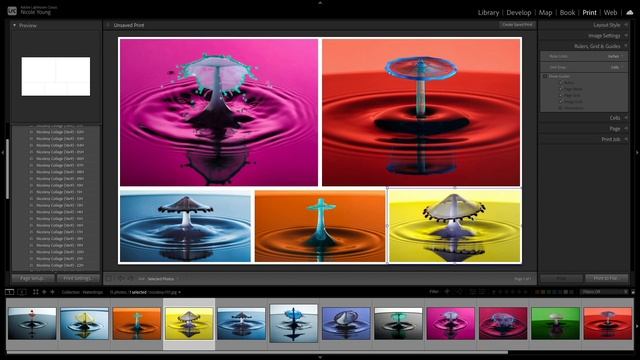This screenshot has width=640, height=360.
Task: Expand the Print Job panel
Action: (626, 139)
